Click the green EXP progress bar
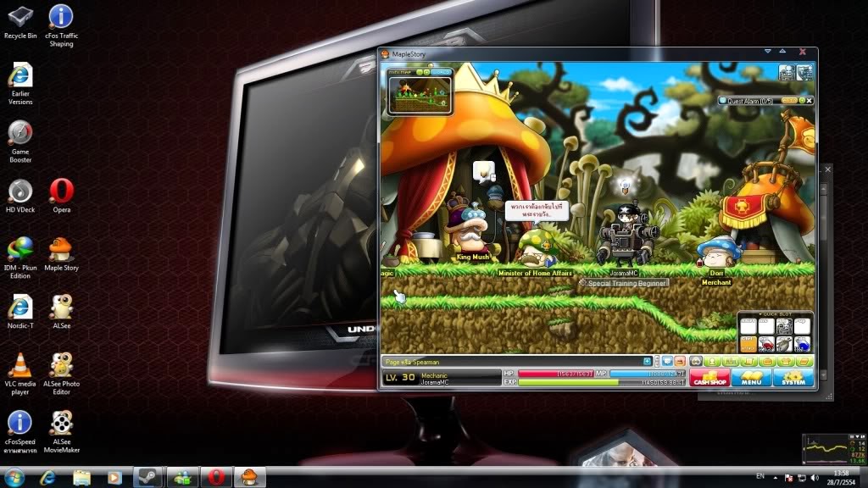868x488 pixels. click(602, 382)
